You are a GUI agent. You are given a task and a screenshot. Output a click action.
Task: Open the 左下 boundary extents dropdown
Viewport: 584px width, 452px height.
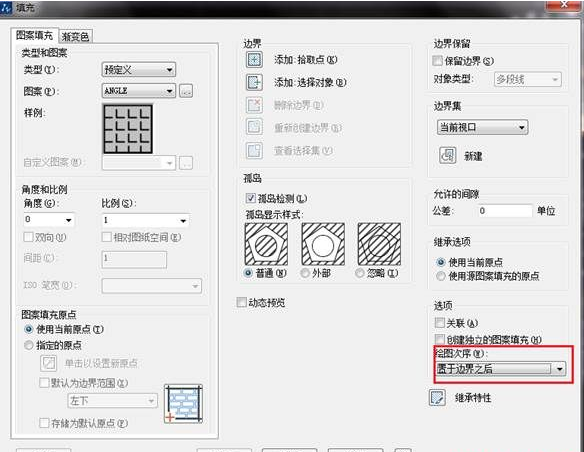coord(112,401)
